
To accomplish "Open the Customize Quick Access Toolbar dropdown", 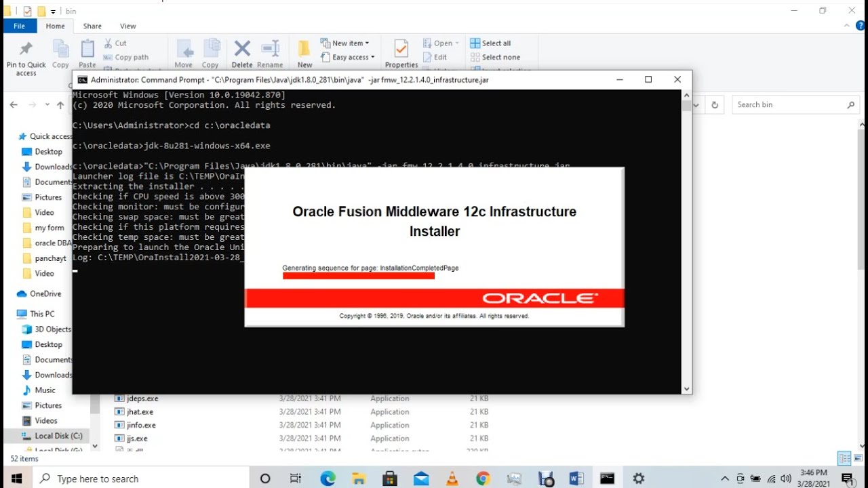I will (x=53, y=12).
